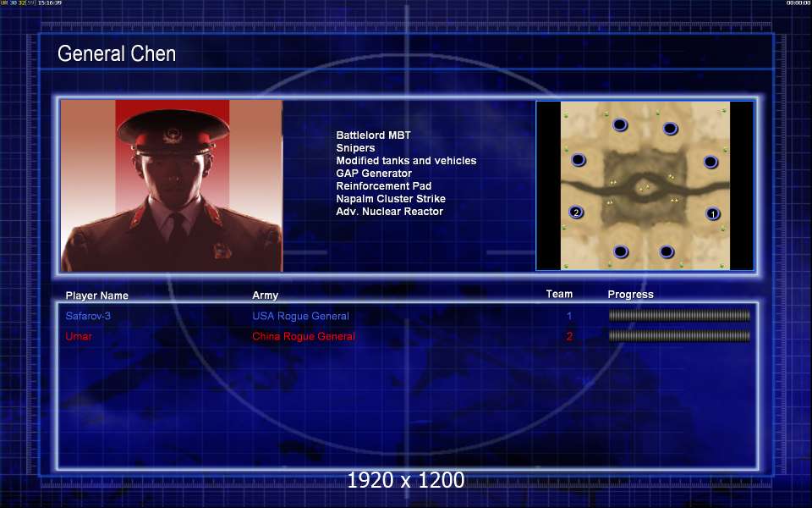Choose the bottom-left empty start position on map

tap(620, 252)
